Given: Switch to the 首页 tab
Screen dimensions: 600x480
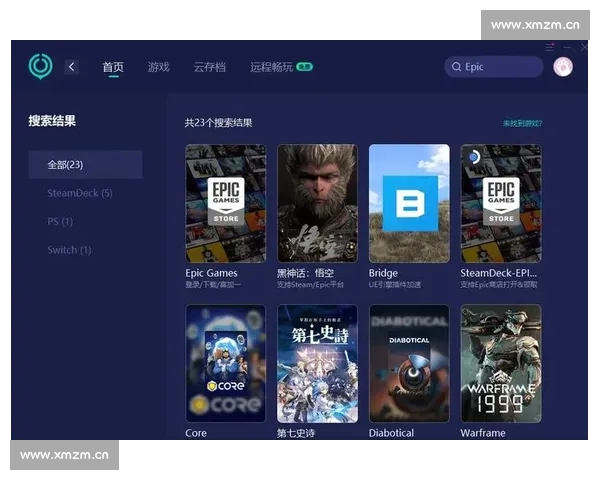Looking at the screenshot, I should [x=113, y=67].
